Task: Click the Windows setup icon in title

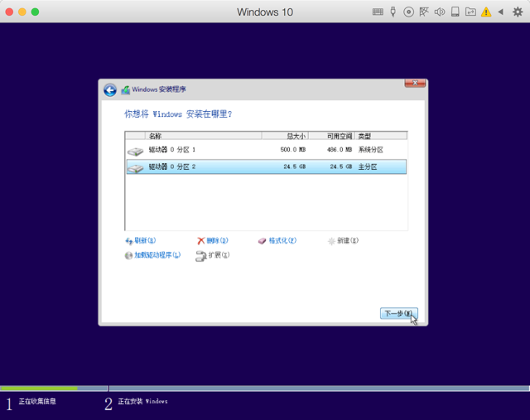Action: click(x=126, y=90)
